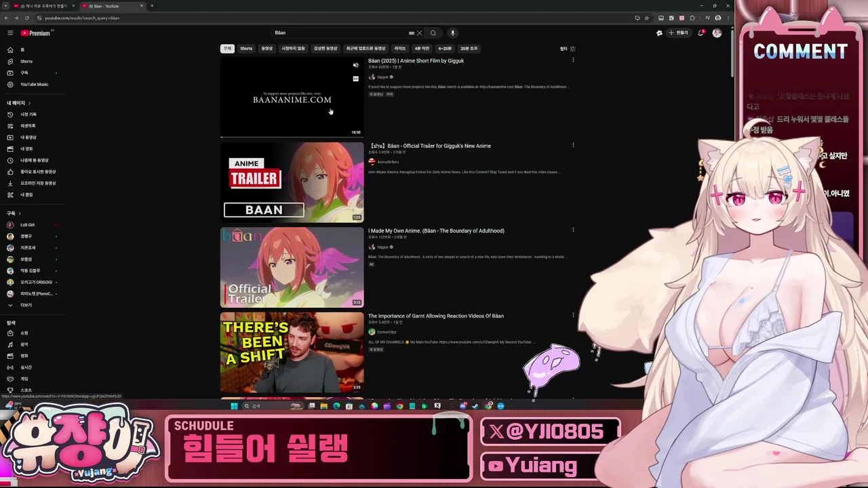This screenshot has width=868, height=488.
Task: Select the 4분 미만 filter chip
Action: click(x=422, y=49)
